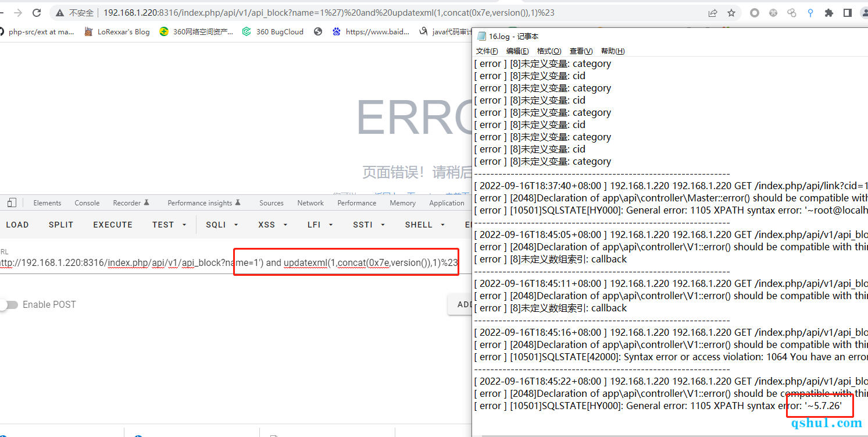Viewport: 868px width, 437px height.
Task: Open the 360 BugCloud bookmark
Action: (273, 32)
